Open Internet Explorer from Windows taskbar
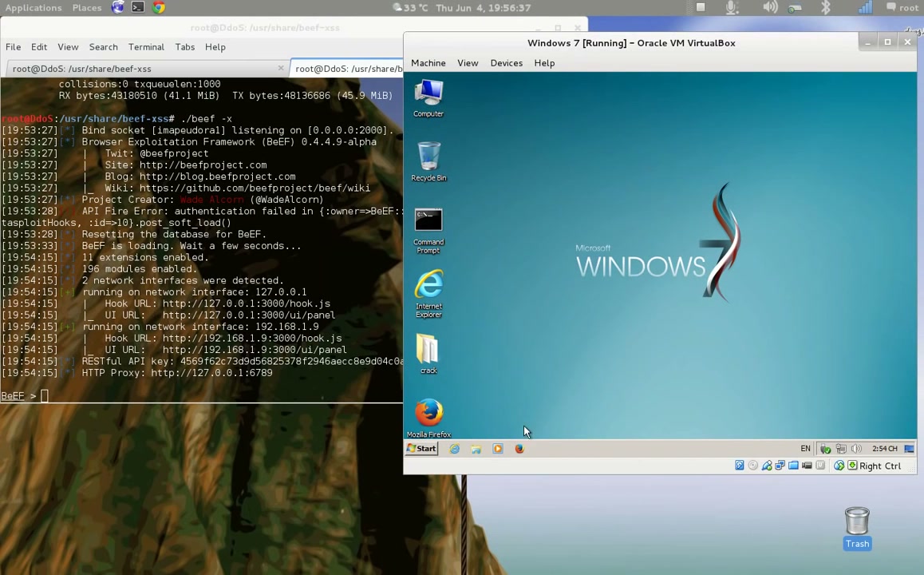Image resolution: width=924 pixels, height=575 pixels. coord(454,449)
